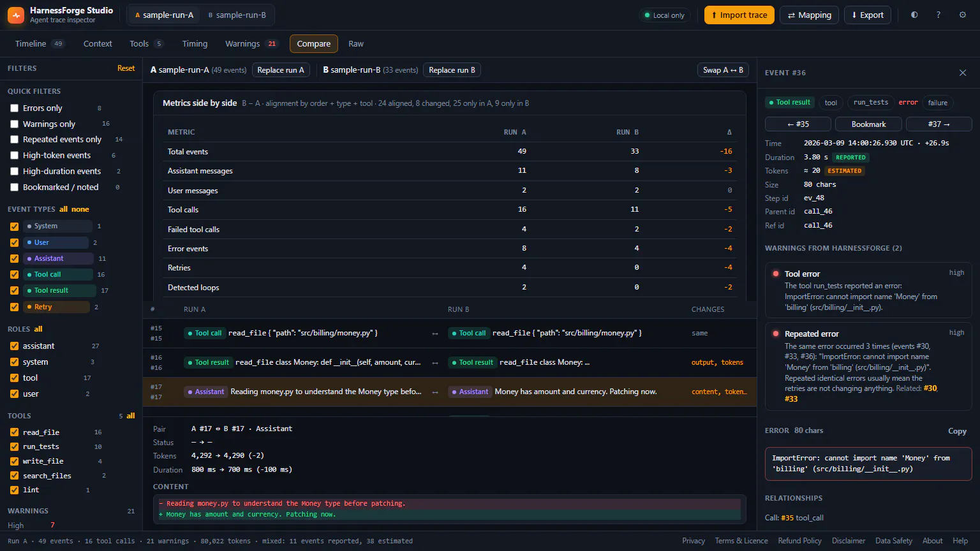Image resolution: width=980 pixels, height=551 pixels.
Task: Click the HarnessForge Studio logo icon
Action: [x=16, y=15]
